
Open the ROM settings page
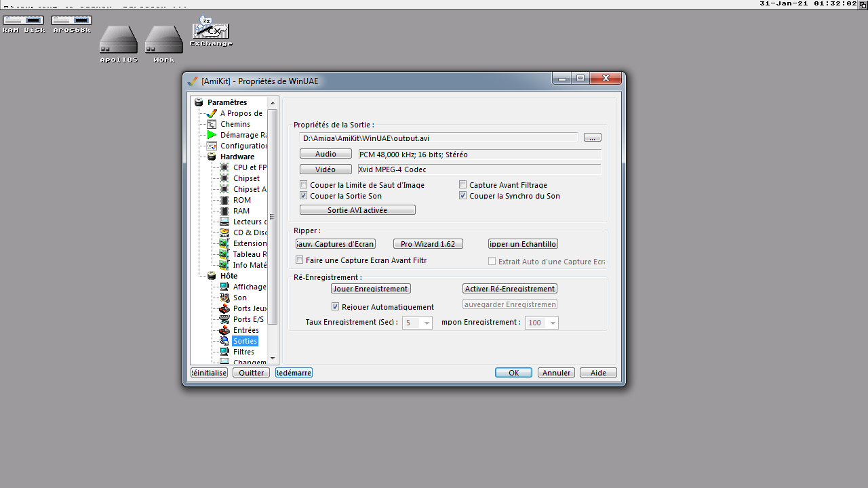pos(242,200)
